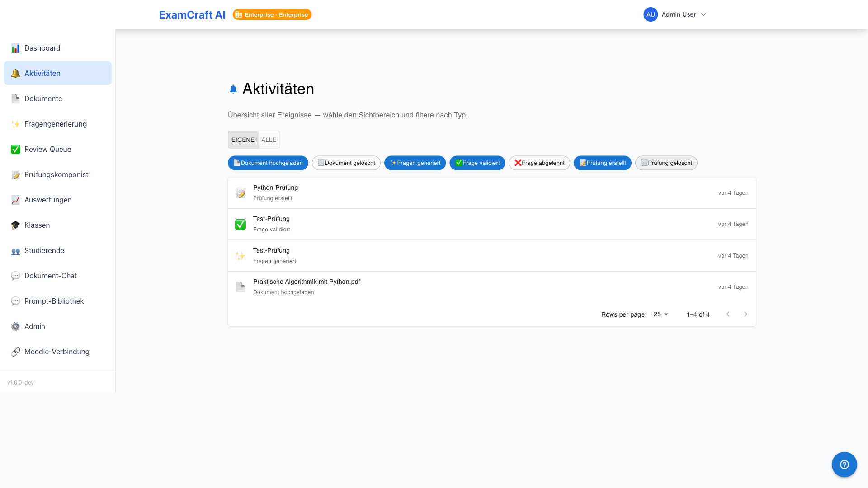
Task: Click sparkles icon of Fragen generiert row
Action: pos(241,256)
